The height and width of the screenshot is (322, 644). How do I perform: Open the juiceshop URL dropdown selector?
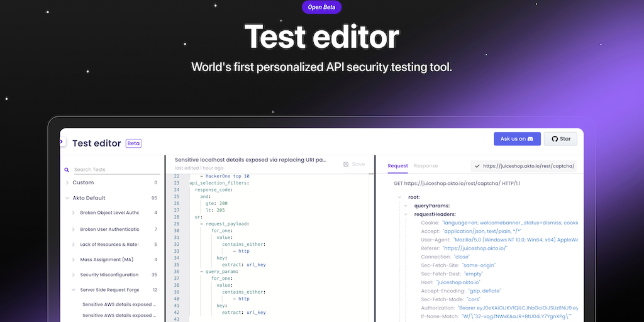[x=524, y=166]
